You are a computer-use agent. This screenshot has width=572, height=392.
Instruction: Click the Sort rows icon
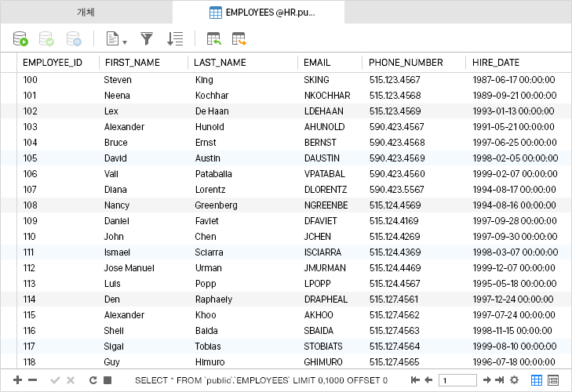pos(175,38)
